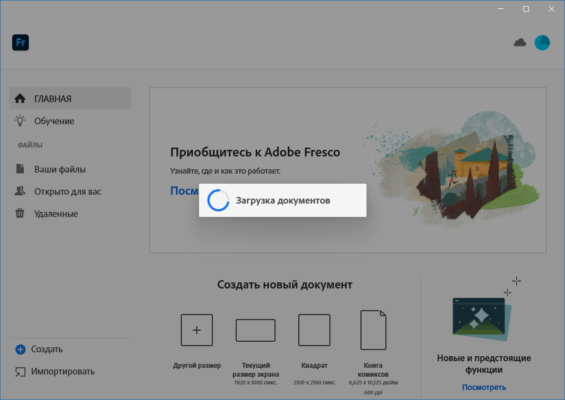This screenshot has width=565, height=400.
Task: Click the partially hidden Посм link
Action: pyautogui.click(x=184, y=191)
